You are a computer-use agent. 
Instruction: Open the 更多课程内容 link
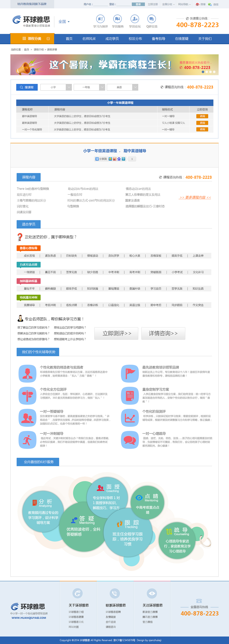tap(195, 197)
